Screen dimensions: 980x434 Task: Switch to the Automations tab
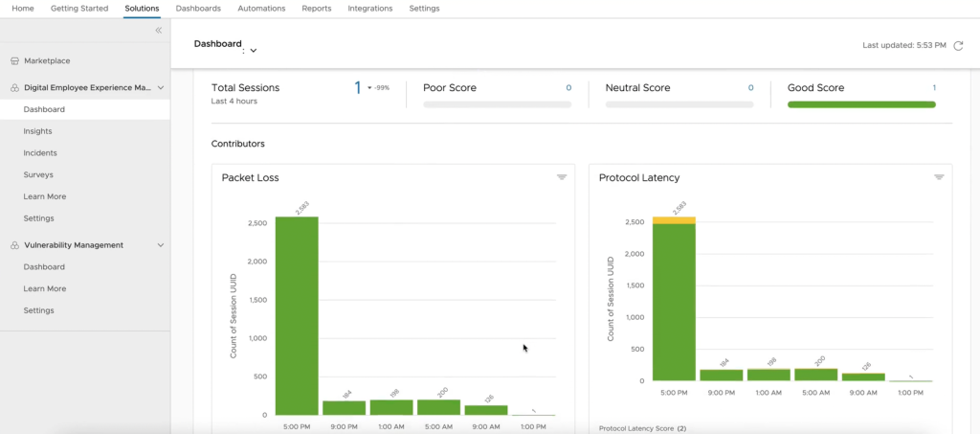[261, 9]
